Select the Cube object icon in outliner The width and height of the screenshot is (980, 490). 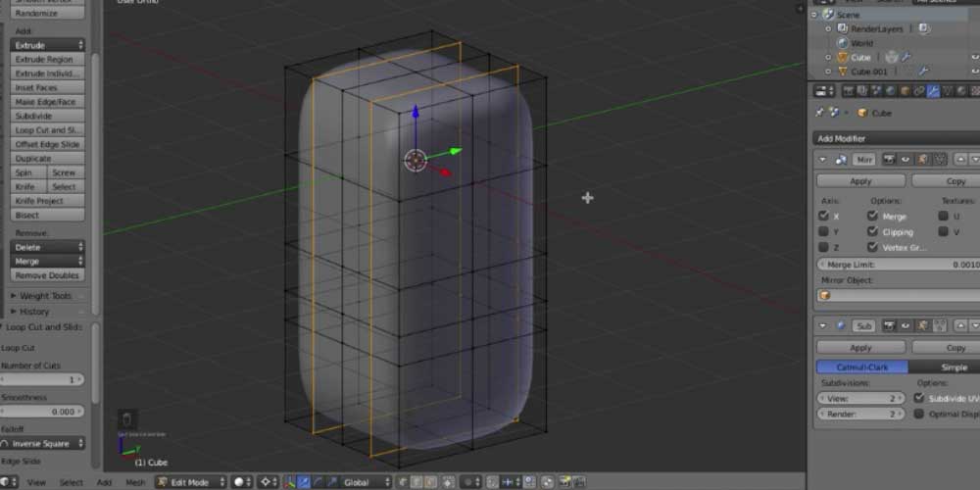coord(840,58)
